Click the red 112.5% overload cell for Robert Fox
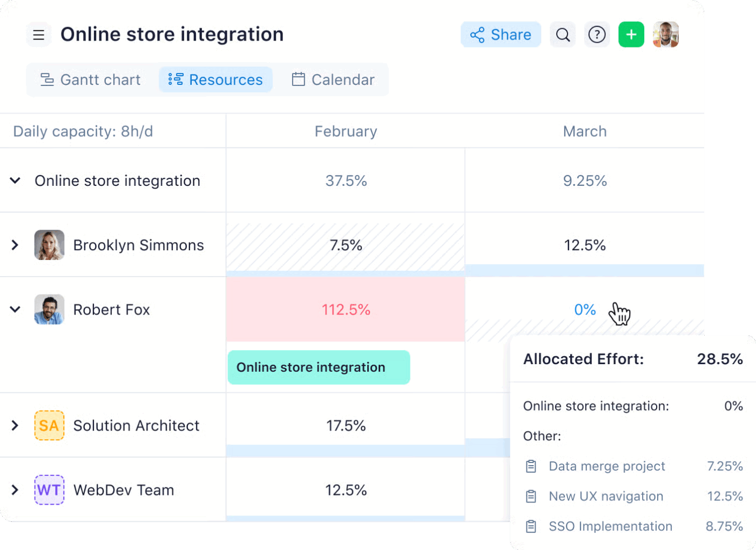756x550 pixels. [346, 309]
